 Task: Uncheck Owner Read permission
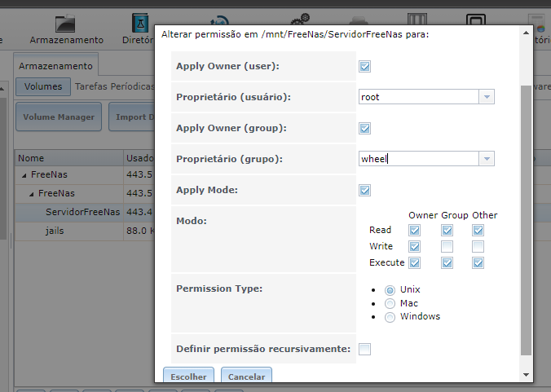tap(414, 231)
